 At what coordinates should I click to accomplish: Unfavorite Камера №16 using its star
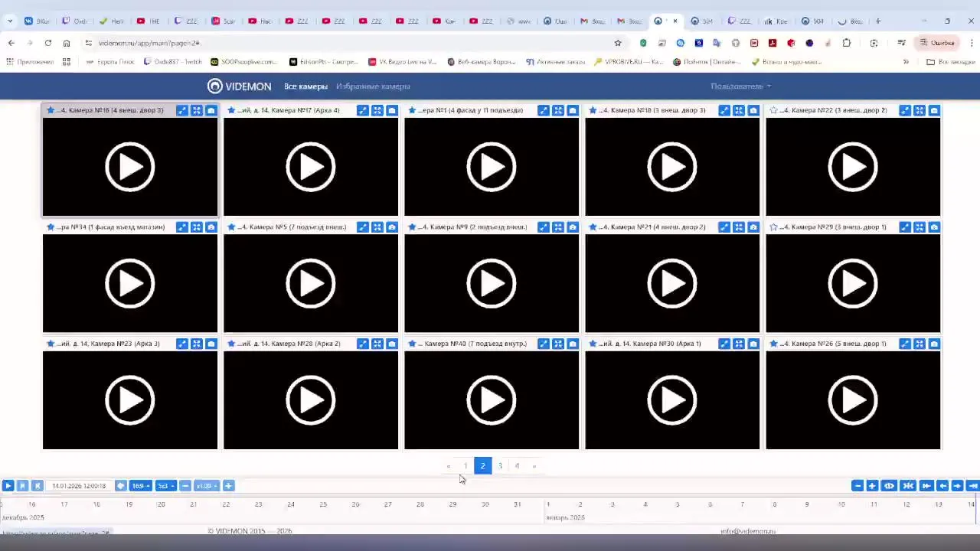51,110
